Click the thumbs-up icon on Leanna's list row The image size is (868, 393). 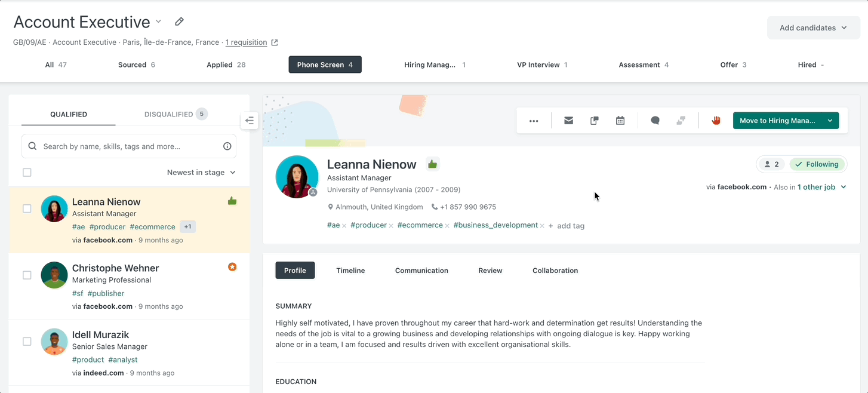(232, 201)
